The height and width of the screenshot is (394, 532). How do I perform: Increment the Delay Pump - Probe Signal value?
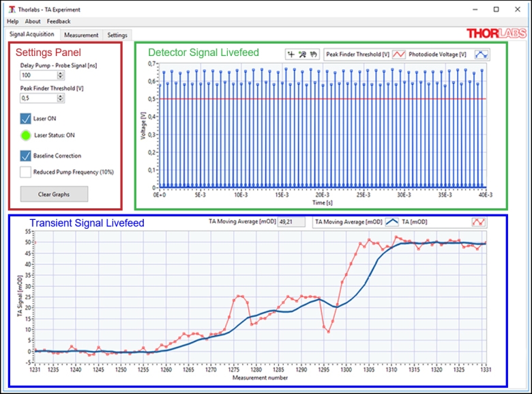click(x=61, y=73)
